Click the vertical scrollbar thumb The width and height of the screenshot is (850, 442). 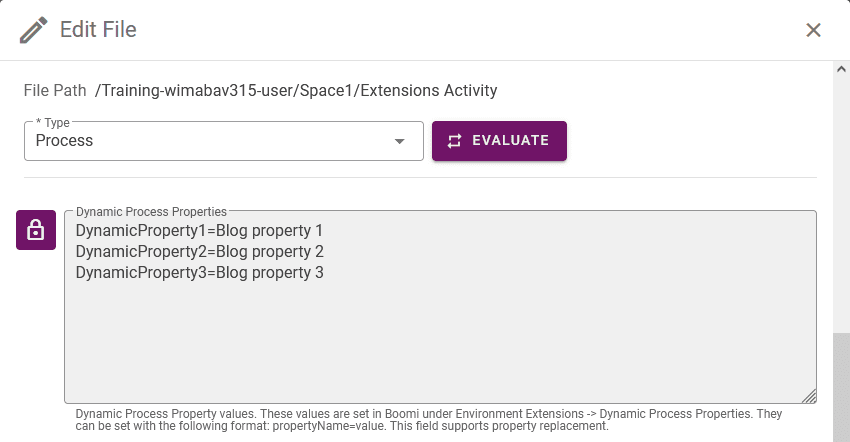(841, 387)
